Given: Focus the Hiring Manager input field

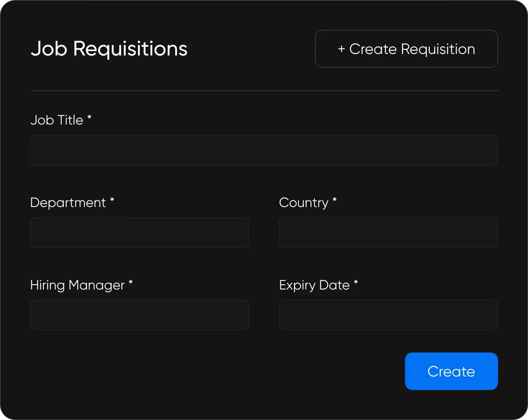Looking at the screenshot, I should 139,315.
